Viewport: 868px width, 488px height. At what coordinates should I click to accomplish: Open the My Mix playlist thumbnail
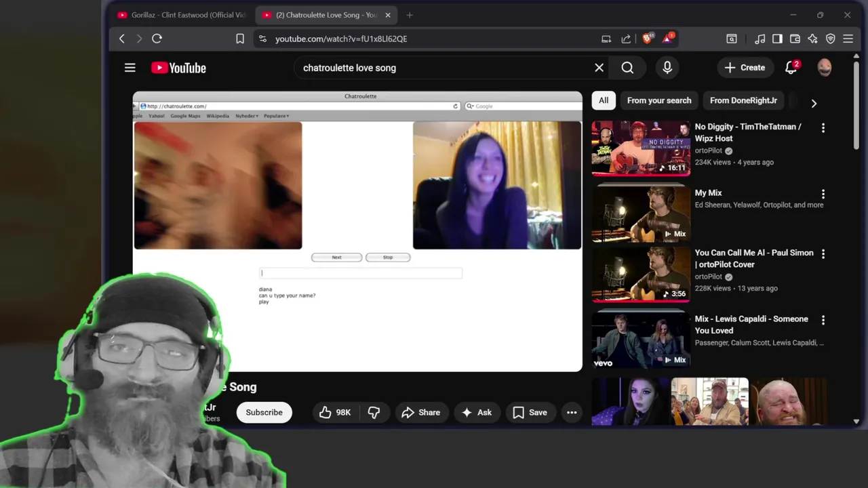tap(641, 214)
